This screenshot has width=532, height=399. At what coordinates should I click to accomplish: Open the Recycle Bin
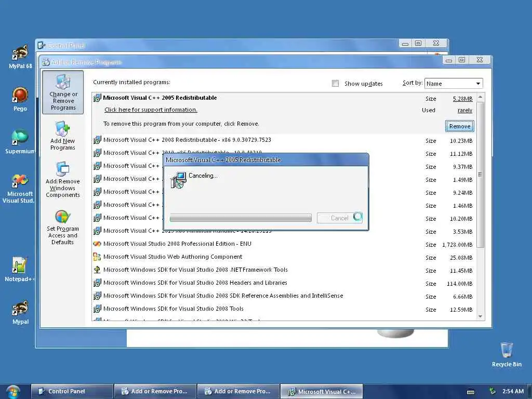tap(507, 354)
